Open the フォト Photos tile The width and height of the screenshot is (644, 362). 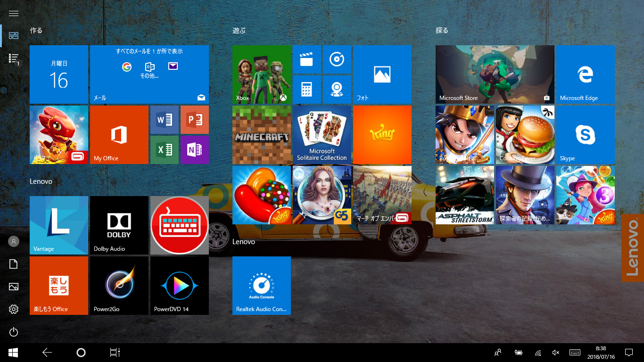[x=382, y=74]
